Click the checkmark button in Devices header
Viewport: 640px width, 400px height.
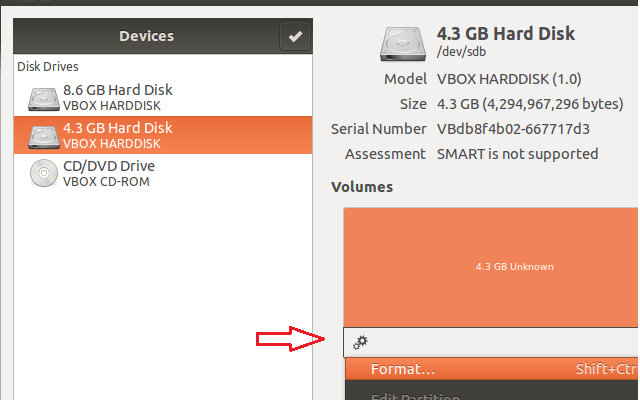pos(295,36)
